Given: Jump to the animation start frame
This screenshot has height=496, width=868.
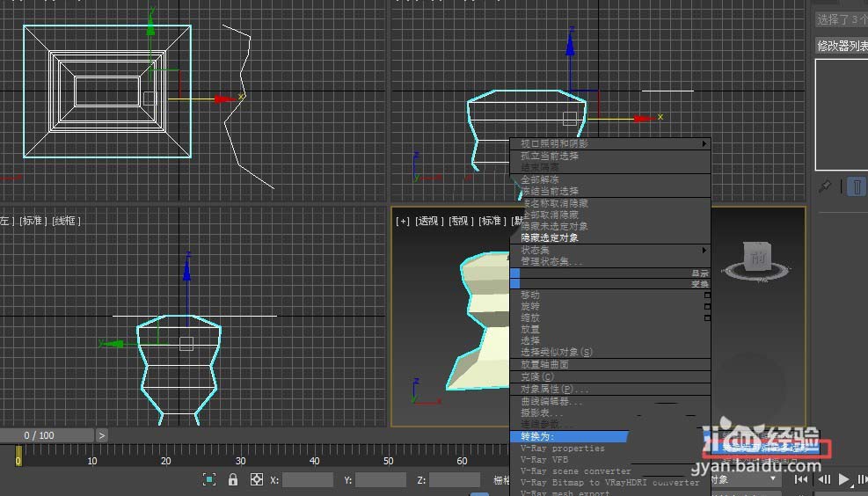Looking at the screenshot, I should tap(800, 479).
